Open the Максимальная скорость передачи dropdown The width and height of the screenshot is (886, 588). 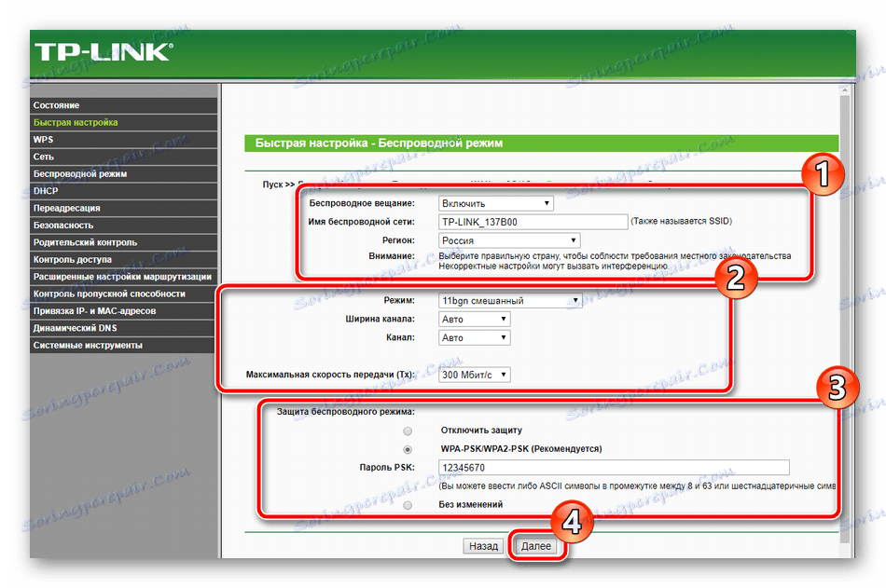click(x=474, y=375)
